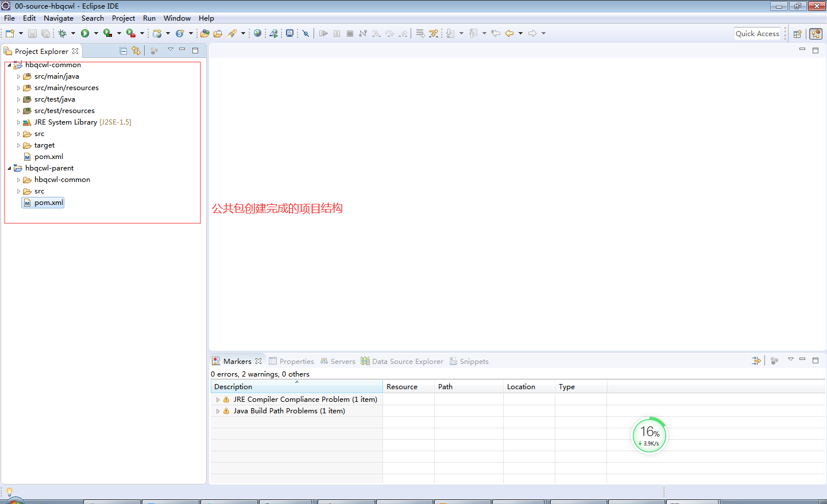827x504 pixels.
Task: Minimize the Markers panel
Action: tap(802, 359)
